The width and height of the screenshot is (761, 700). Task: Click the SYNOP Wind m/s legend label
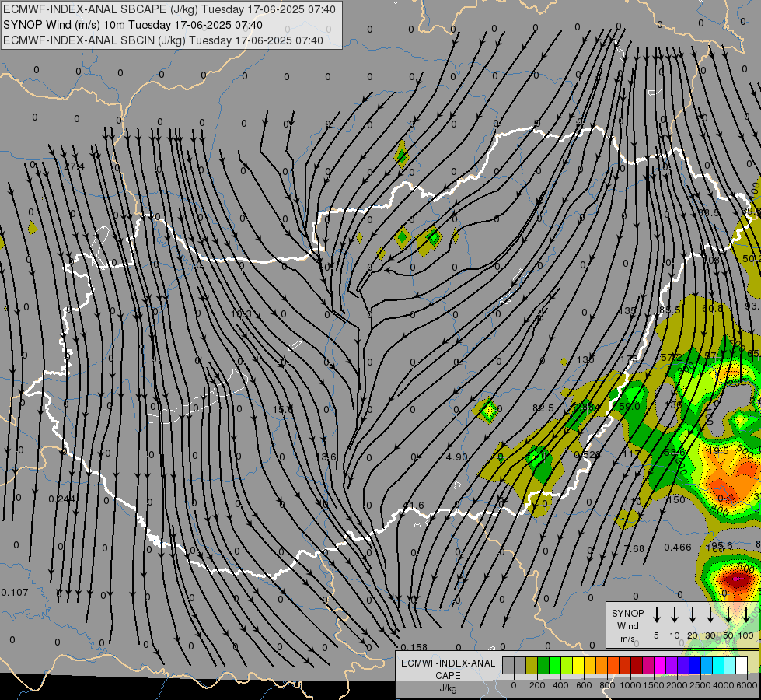click(627, 625)
